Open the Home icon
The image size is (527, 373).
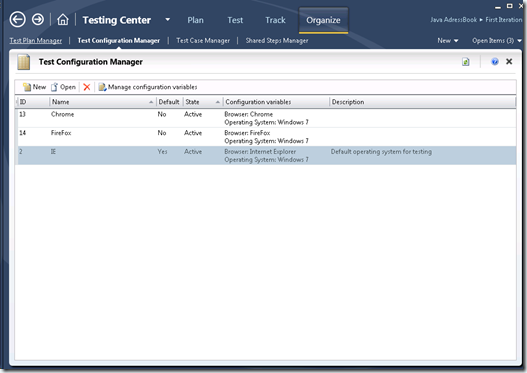coord(63,19)
